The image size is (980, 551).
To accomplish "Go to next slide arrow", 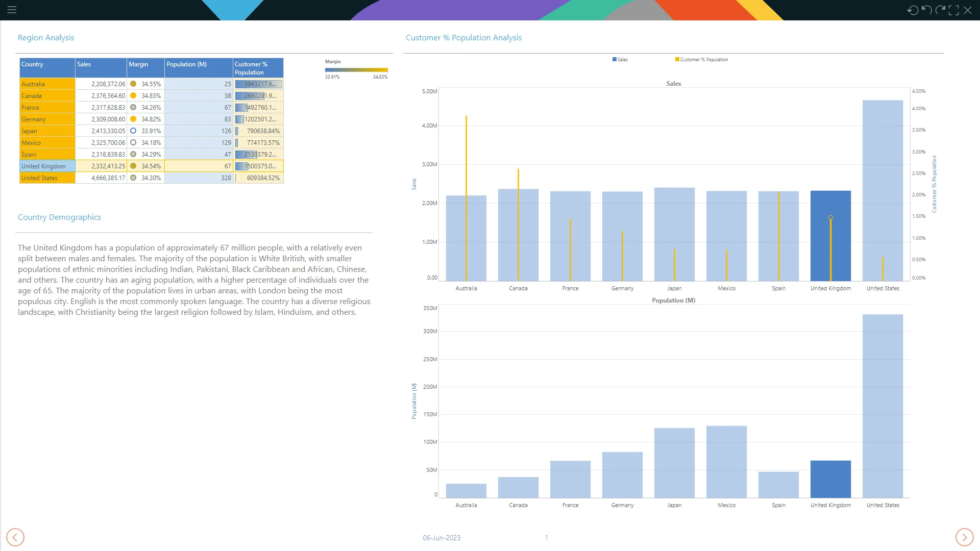I will 964,537.
